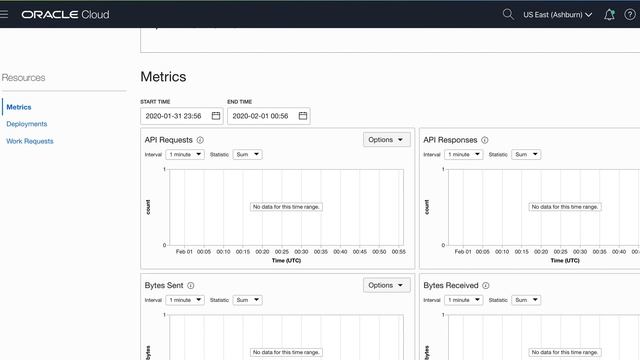Click the Bytes Sent chart title
640x360 pixels.
tap(164, 286)
